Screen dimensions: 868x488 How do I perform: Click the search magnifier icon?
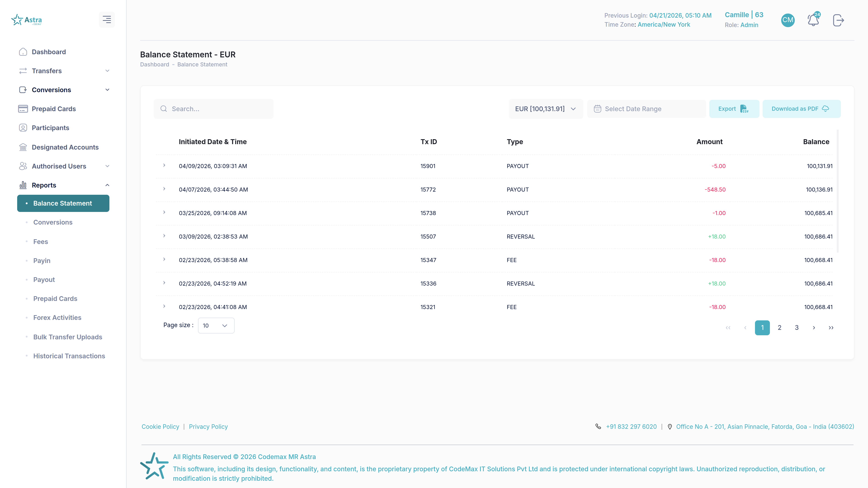coord(164,109)
